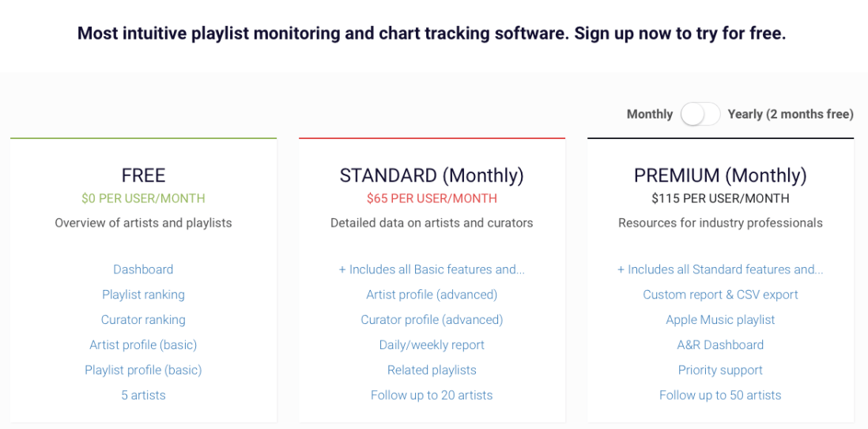
Task: Open the A&R Dashboard link
Action: click(720, 345)
